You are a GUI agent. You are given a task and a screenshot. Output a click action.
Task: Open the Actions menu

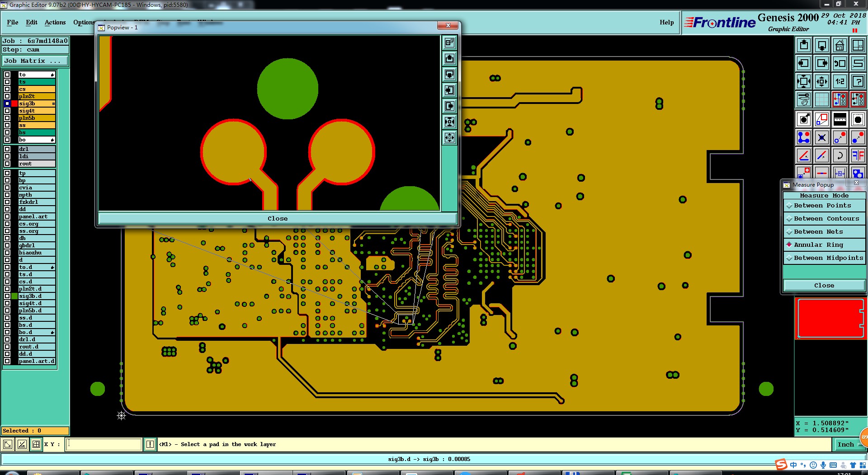[55, 22]
